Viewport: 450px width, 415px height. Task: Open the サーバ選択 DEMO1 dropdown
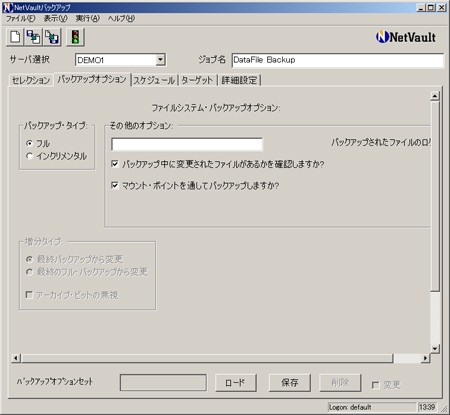click(160, 60)
